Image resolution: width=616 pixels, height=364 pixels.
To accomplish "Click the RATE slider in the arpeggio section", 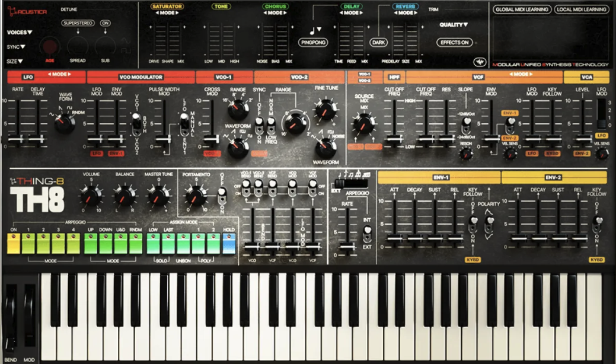I will 347,247.
